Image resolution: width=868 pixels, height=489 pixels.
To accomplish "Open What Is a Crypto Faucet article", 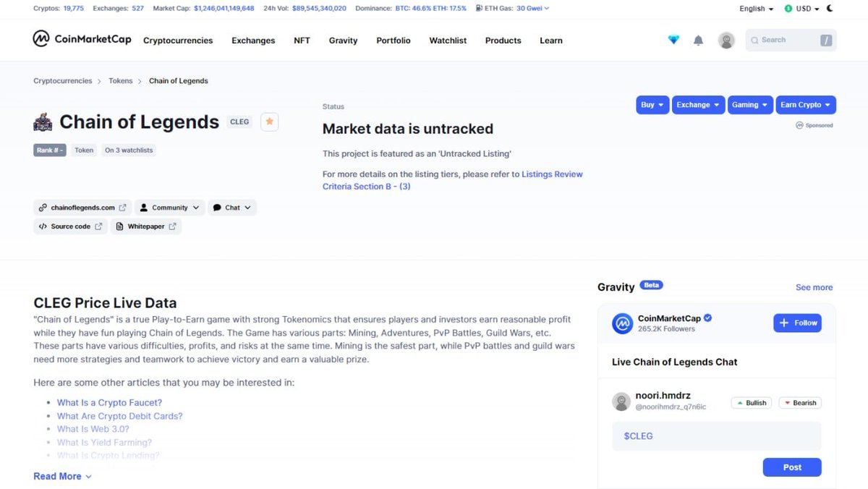I will coord(109,403).
